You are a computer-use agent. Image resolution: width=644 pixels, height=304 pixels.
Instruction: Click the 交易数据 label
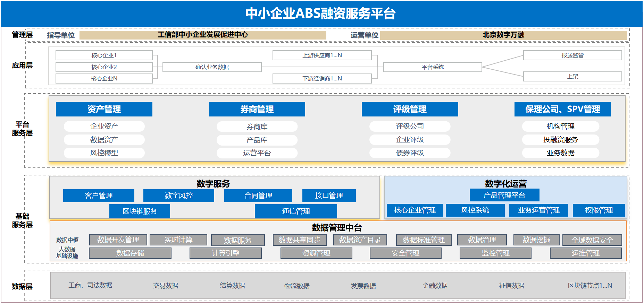click(166, 286)
